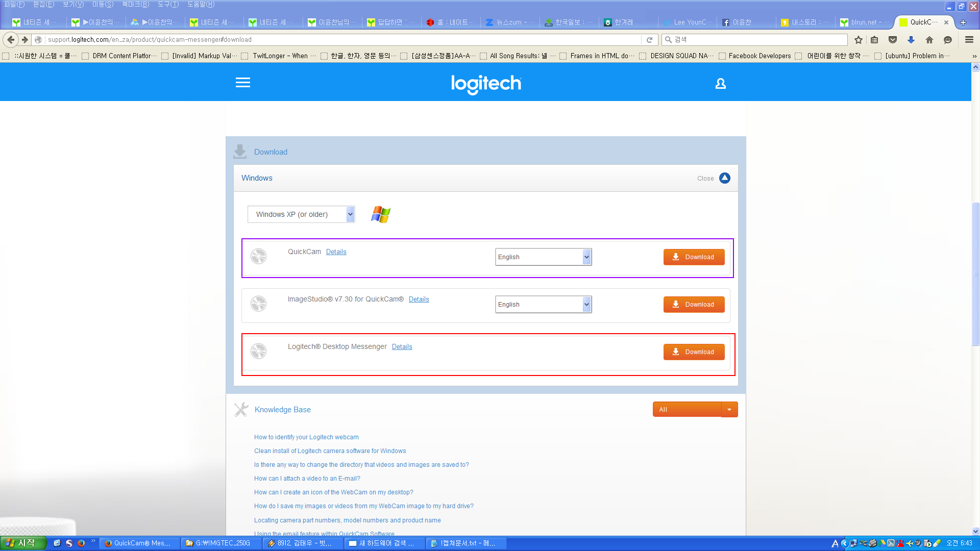Switch to G:\IMGTEC_250G taskbar window
This screenshot has height=551, width=980.
click(x=222, y=543)
